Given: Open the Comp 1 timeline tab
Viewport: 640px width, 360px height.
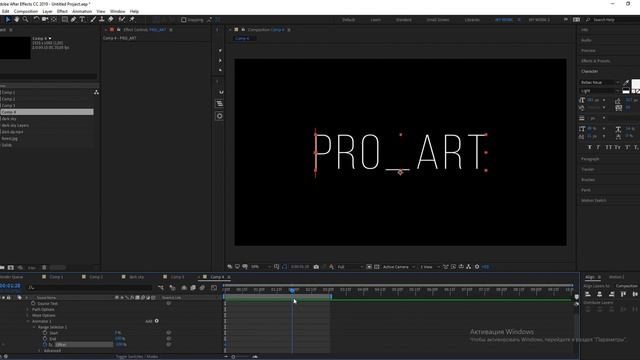Looking at the screenshot, I should pos(56,277).
